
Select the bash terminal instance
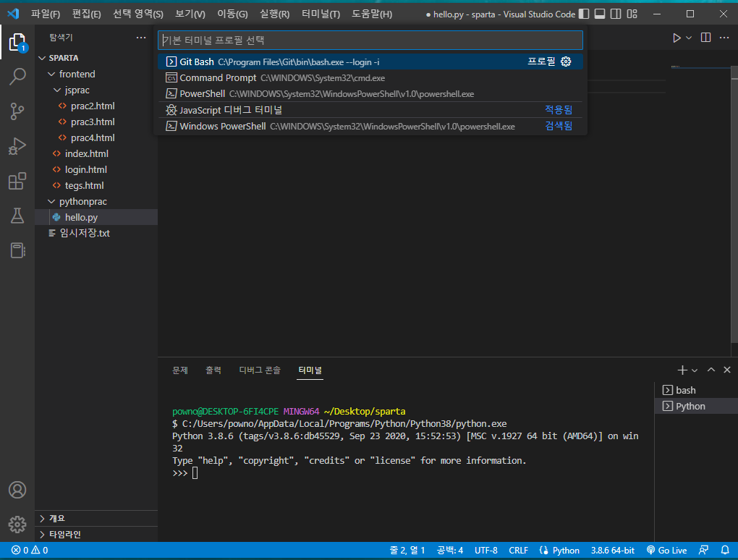[x=696, y=390]
